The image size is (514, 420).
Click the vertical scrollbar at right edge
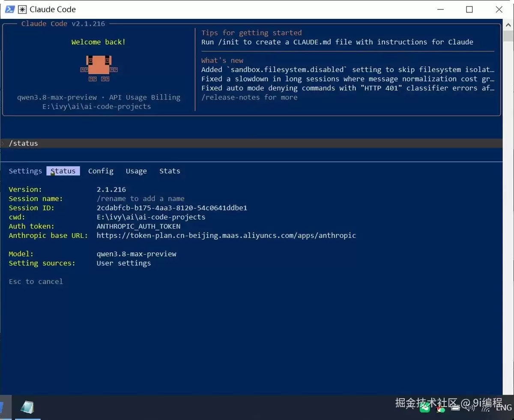pyautogui.click(x=508, y=206)
